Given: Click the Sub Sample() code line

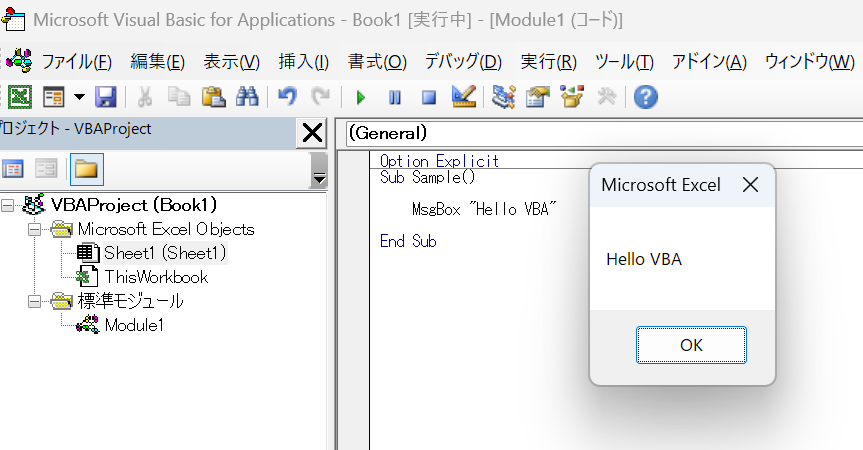Looking at the screenshot, I should pos(427,177).
